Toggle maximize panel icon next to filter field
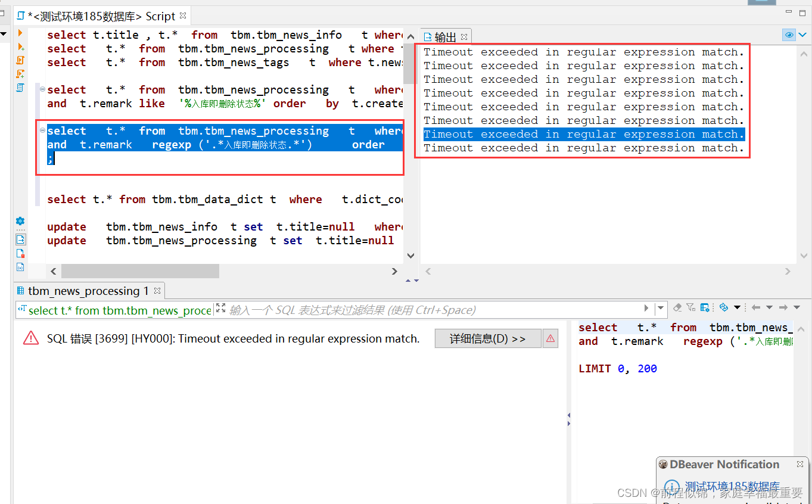This screenshot has height=504, width=812. click(220, 309)
